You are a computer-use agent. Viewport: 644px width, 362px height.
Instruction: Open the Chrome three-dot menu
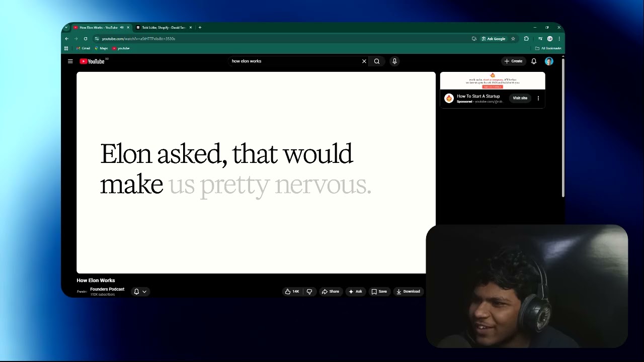559,39
